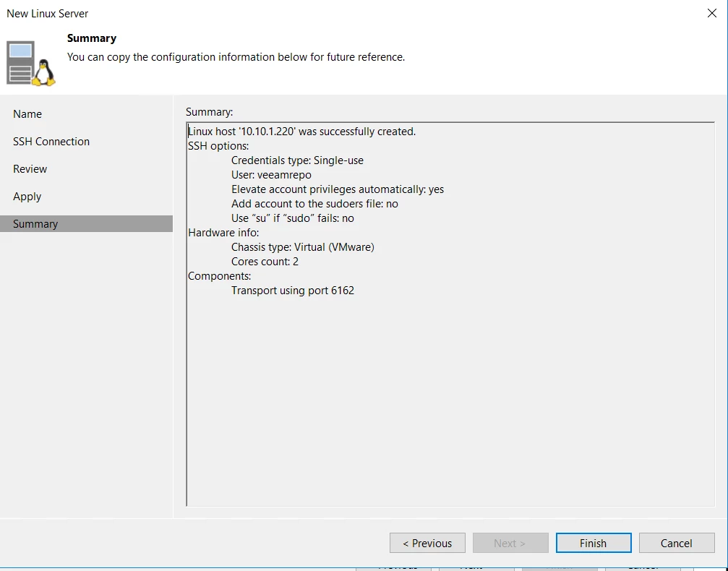Click the New Linux Server window title
728x571 pixels.
(48, 14)
